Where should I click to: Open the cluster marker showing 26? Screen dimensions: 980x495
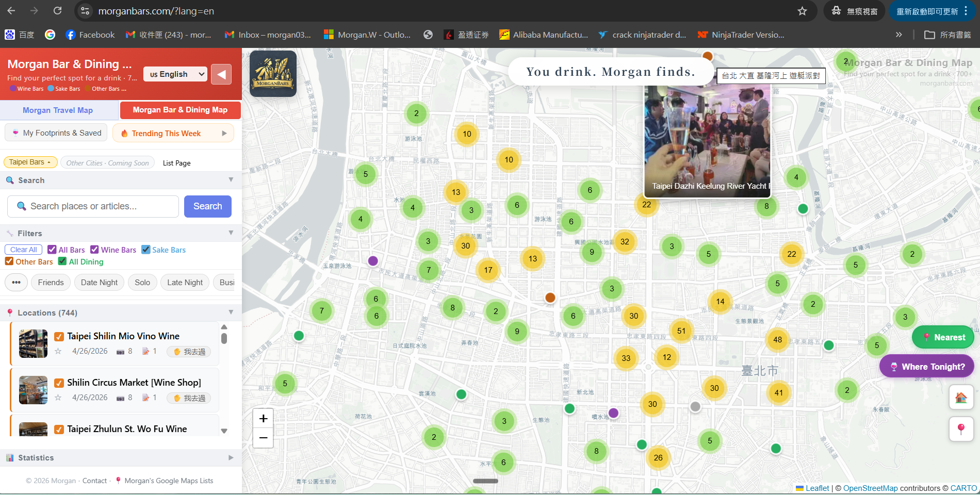coord(658,457)
